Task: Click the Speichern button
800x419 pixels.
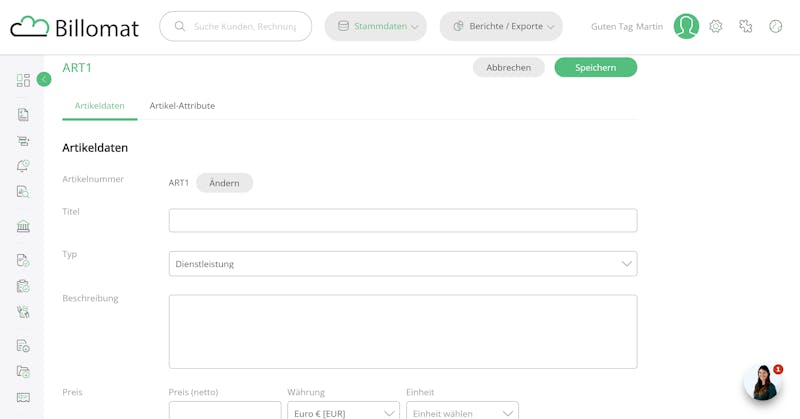Action: (x=595, y=67)
